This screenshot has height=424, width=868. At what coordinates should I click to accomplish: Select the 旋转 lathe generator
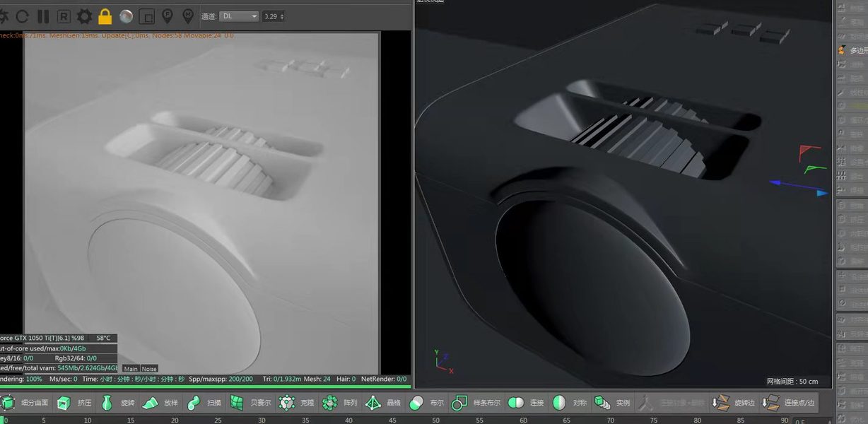point(117,403)
